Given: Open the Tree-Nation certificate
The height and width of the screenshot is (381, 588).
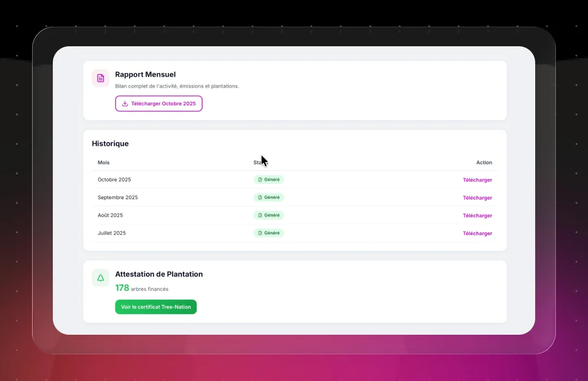Looking at the screenshot, I should pyautogui.click(x=156, y=307).
